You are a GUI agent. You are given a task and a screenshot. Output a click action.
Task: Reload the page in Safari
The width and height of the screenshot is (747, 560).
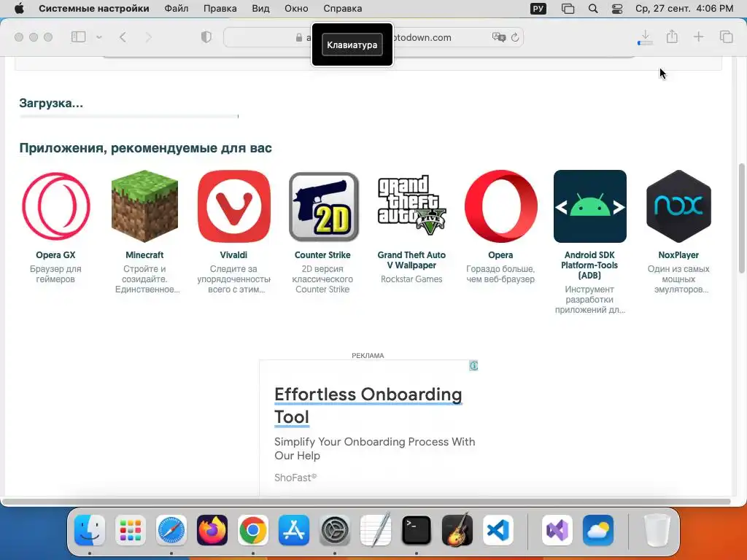pyautogui.click(x=514, y=37)
